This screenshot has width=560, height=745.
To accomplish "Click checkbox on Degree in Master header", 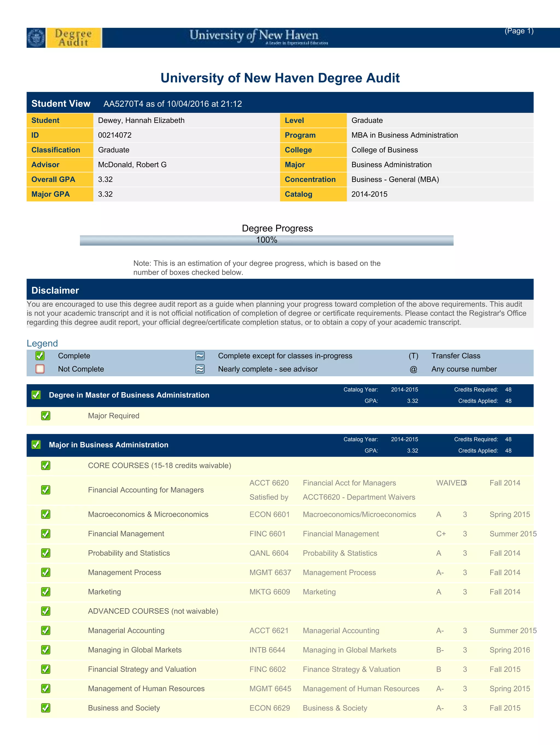I will point(36,395).
